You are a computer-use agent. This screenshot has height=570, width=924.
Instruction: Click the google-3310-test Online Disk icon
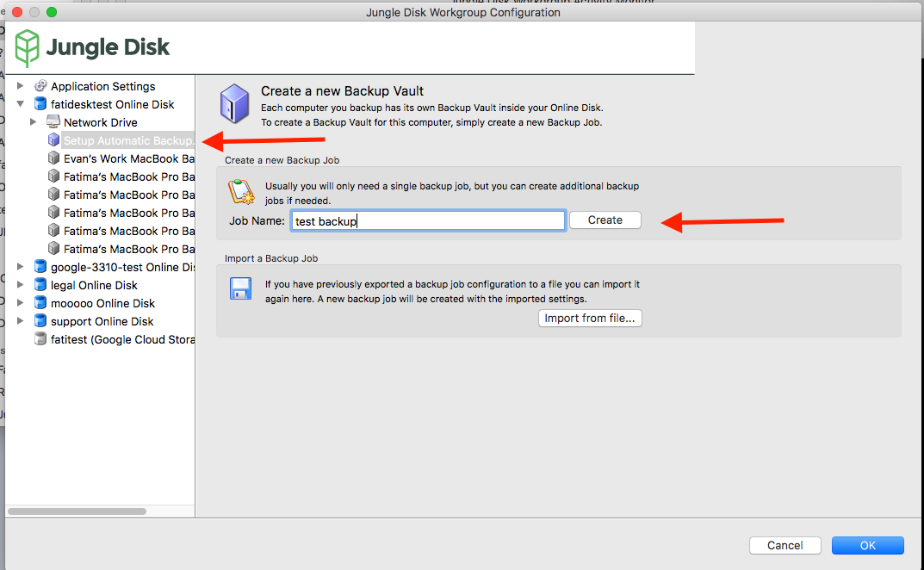coord(40,266)
